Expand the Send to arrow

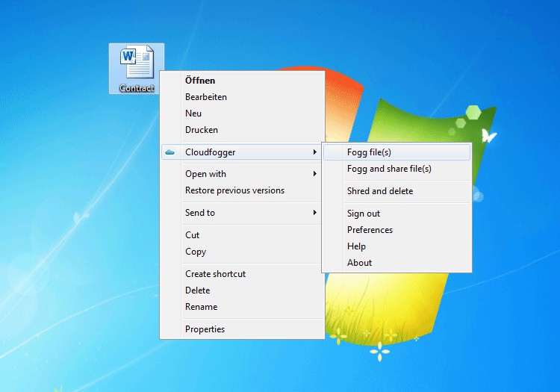314,213
